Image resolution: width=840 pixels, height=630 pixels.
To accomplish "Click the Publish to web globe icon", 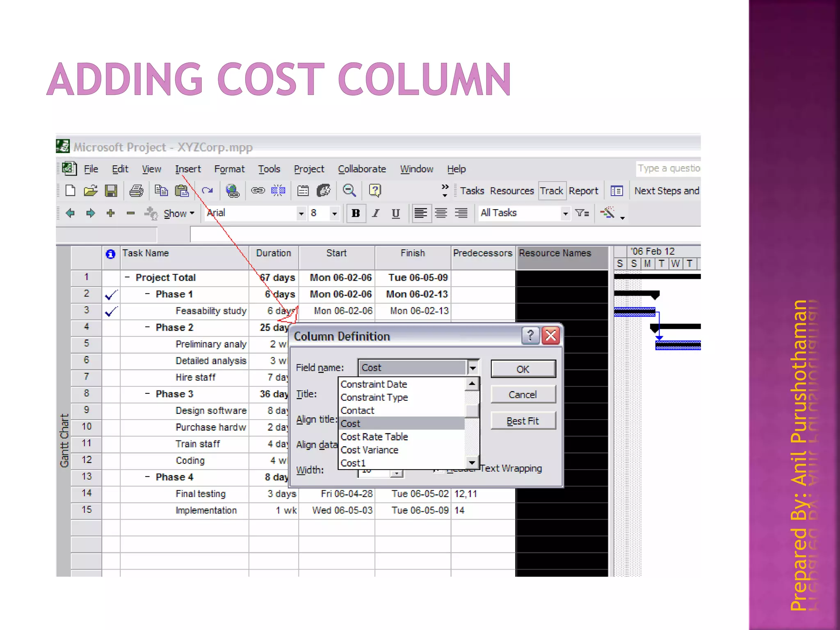I will 233,191.
